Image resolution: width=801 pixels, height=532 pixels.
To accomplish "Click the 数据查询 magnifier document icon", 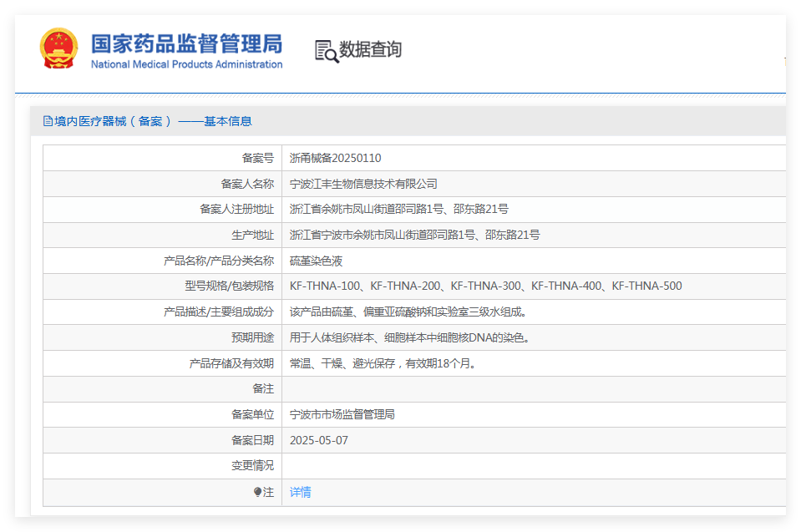I will 326,51.
